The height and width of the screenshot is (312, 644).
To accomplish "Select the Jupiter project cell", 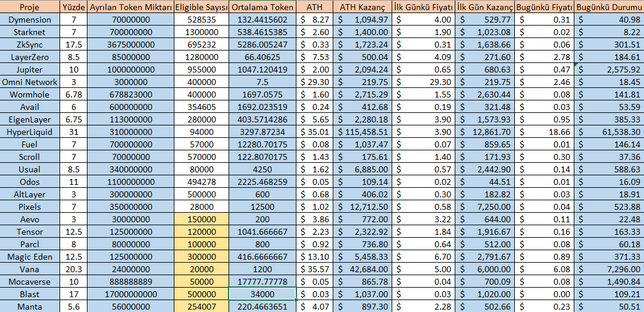I will pyautogui.click(x=30, y=70).
